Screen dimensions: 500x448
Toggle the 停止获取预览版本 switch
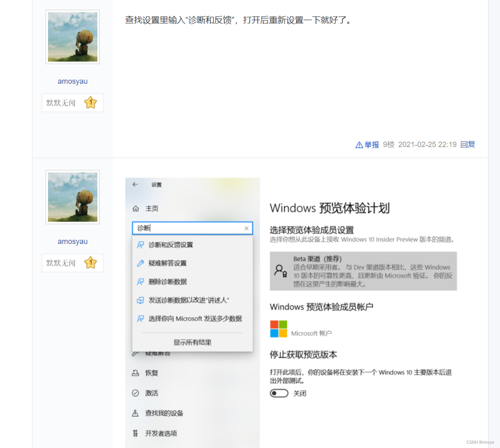click(x=279, y=393)
